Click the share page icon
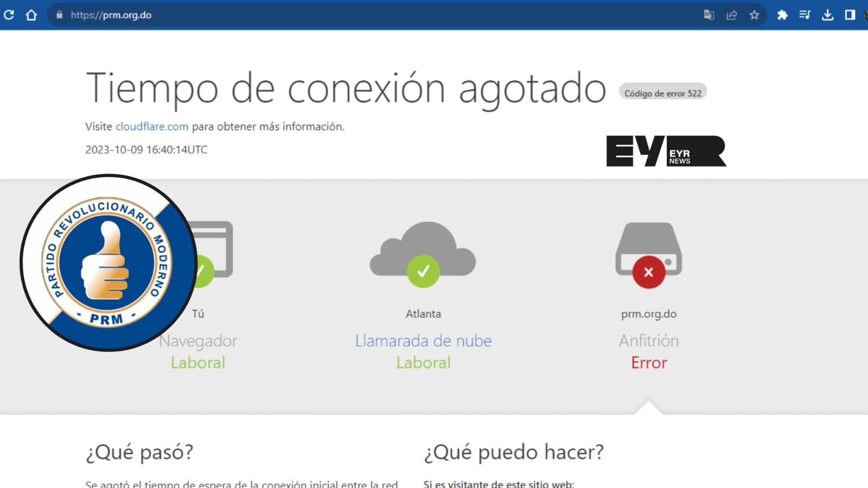Viewport: 868px width, 488px height. 732,15
